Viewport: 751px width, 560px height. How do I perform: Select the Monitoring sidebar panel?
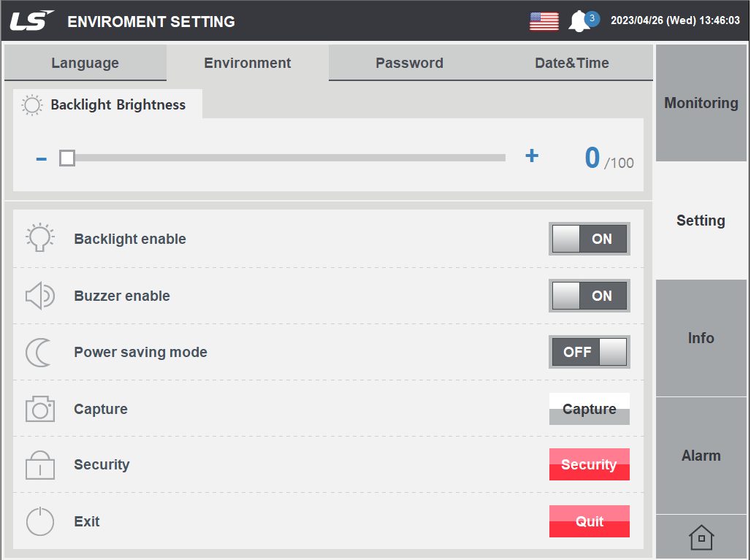pos(701,103)
